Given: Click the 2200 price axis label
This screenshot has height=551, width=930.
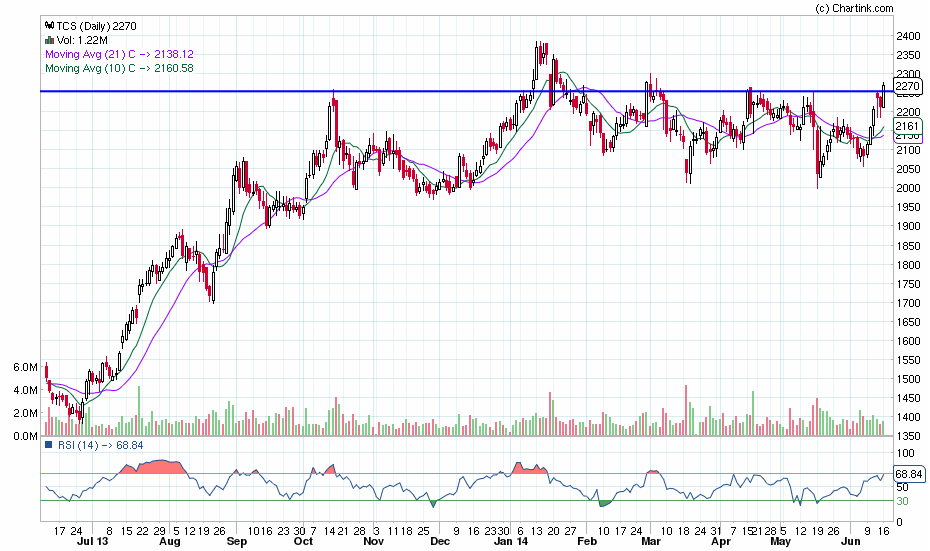Looking at the screenshot, I should click(909, 112).
